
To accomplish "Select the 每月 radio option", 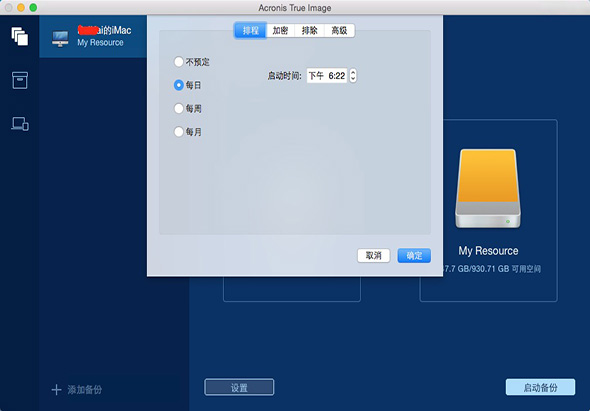I will point(179,132).
